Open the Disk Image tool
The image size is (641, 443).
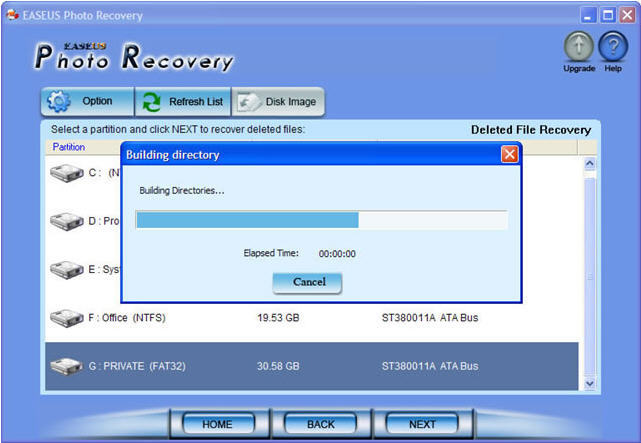[278, 102]
